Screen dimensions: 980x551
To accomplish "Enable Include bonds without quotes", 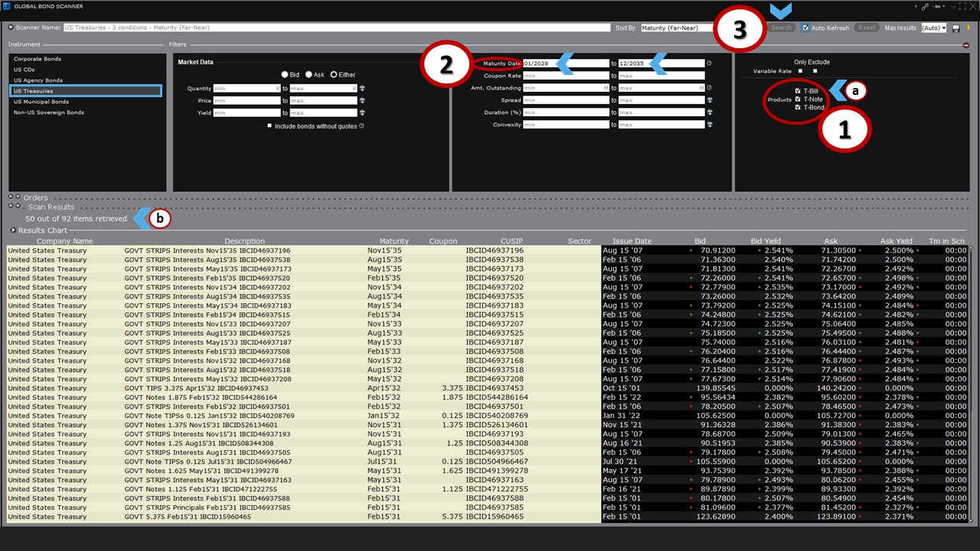I will coord(269,126).
